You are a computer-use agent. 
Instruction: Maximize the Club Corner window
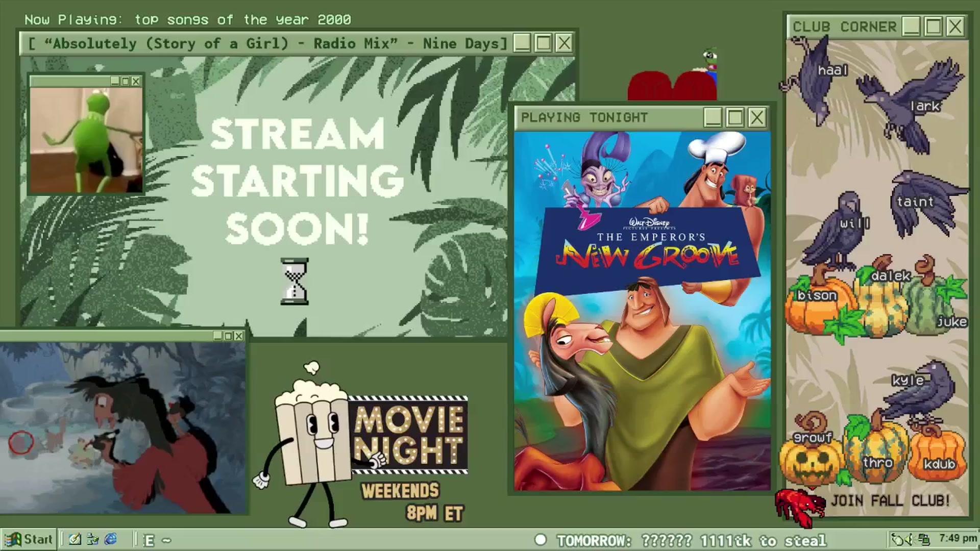[x=934, y=26]
